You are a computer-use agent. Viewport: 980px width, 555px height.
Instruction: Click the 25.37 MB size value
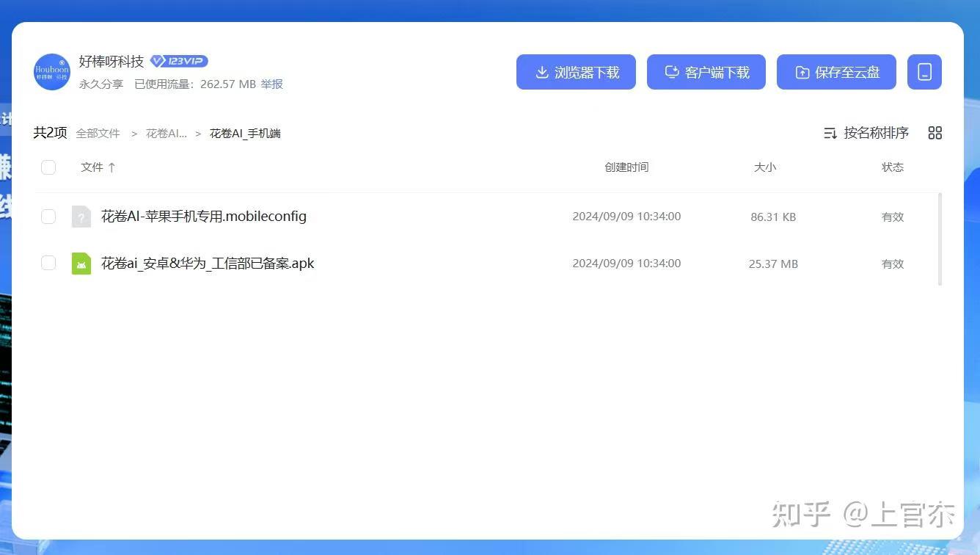[773, 264]
